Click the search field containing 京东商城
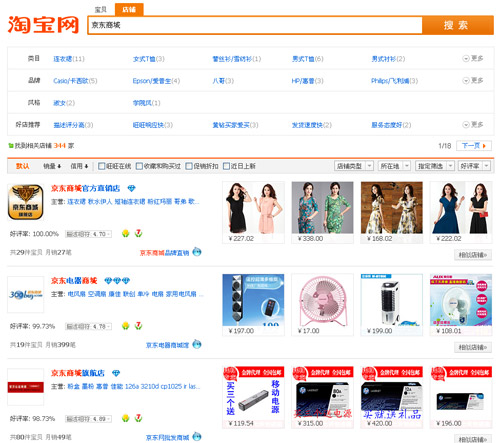This screenshot has height=443, width=500. coord(255,25)
